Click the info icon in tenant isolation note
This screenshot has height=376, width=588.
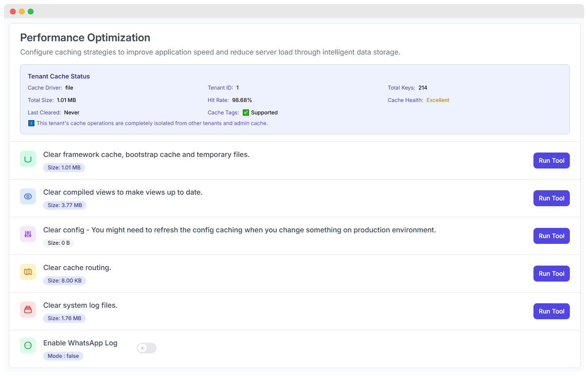pos(31,123)
